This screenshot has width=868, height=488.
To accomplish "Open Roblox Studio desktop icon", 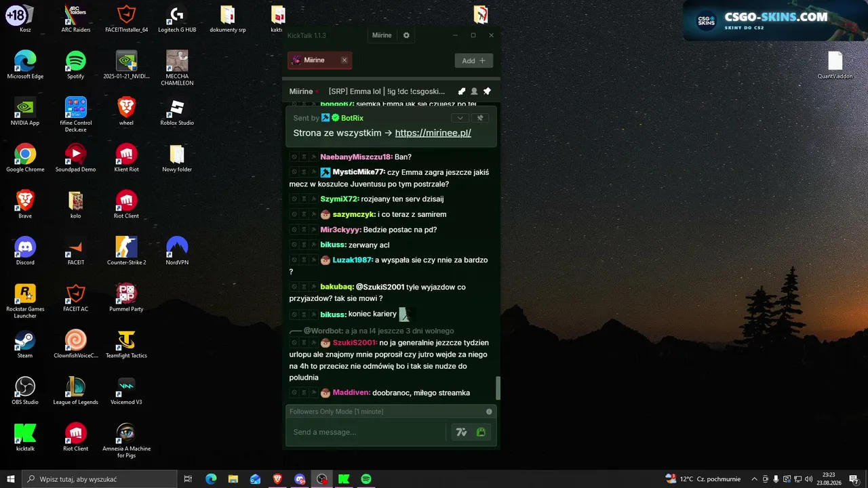I will point(177,112).
